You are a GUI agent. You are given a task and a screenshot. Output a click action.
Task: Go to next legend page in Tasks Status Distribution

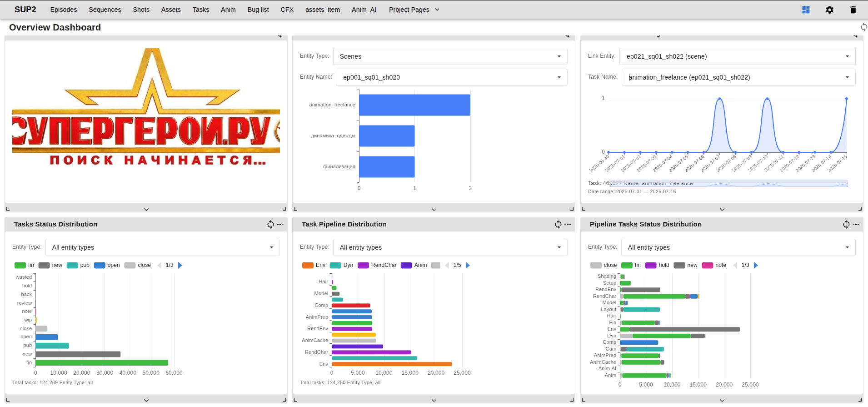180,265
